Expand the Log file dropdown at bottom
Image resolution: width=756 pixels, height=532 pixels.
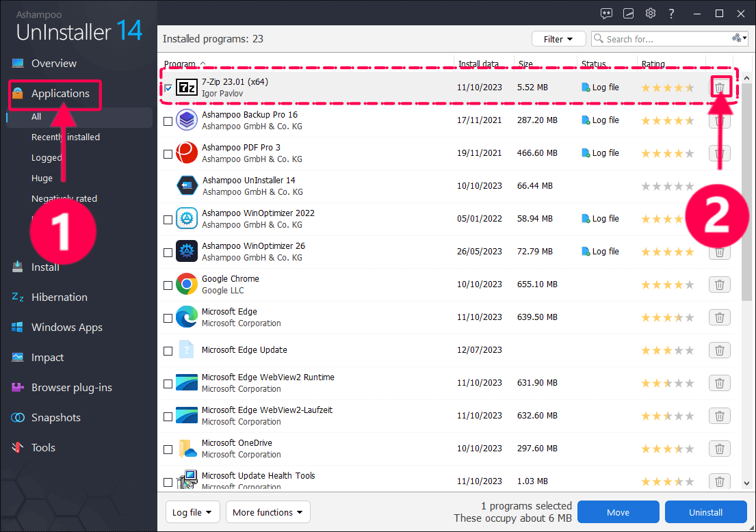192,512
